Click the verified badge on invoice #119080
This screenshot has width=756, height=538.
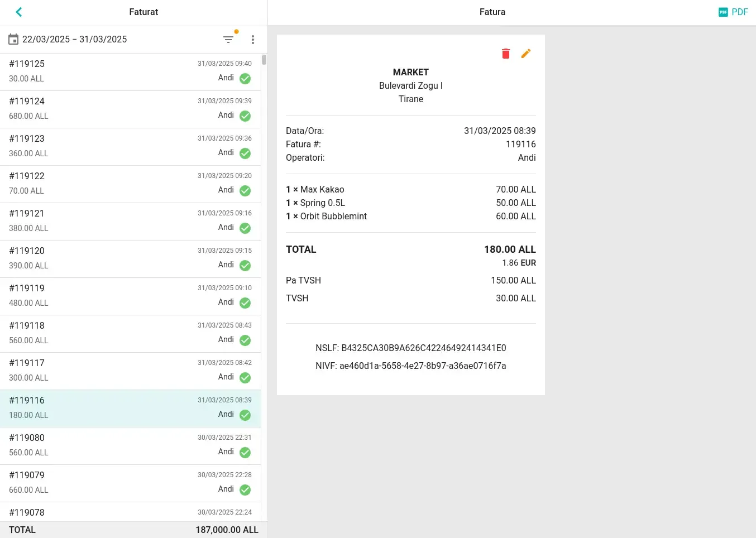tap(245, 452)
